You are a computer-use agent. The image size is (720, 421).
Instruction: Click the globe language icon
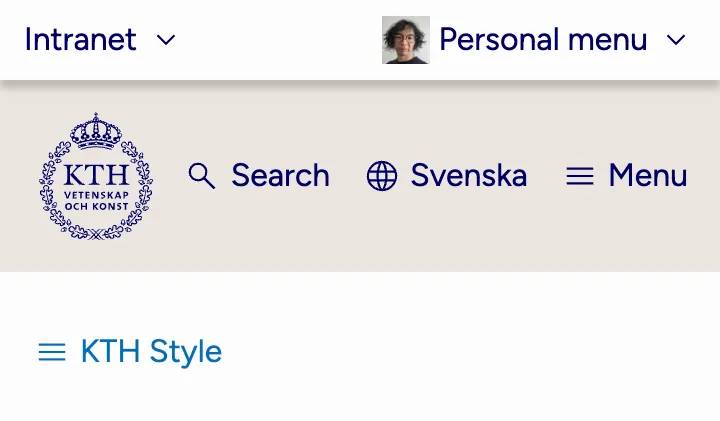pyautogui.click(x=382, y=176)
